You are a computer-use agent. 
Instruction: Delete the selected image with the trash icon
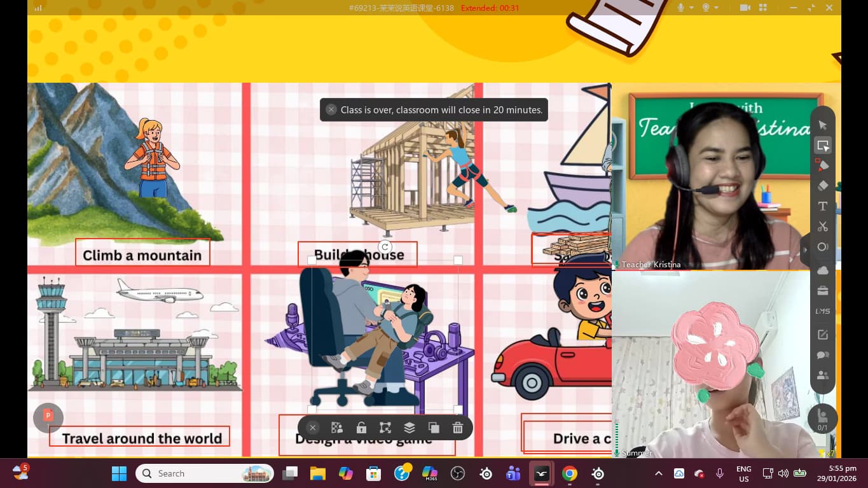[457, 428]
